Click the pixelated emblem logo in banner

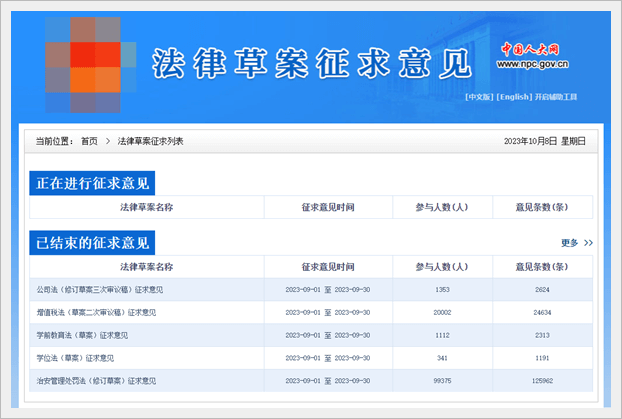(x=90, y=65)
